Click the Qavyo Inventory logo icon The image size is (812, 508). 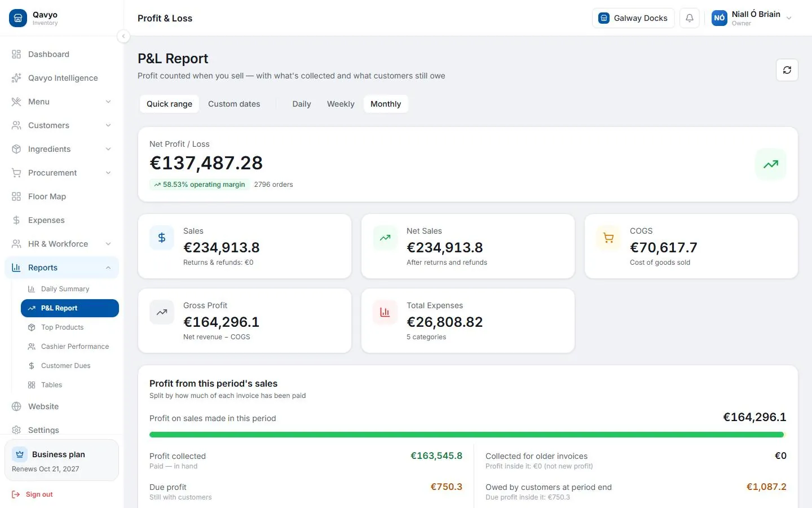click(x=18, y=18)
